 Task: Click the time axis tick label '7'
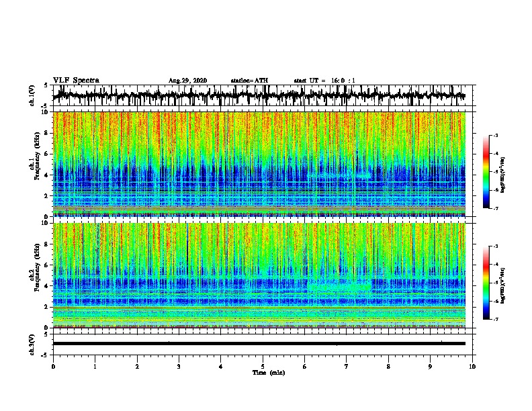click(347, 367)
